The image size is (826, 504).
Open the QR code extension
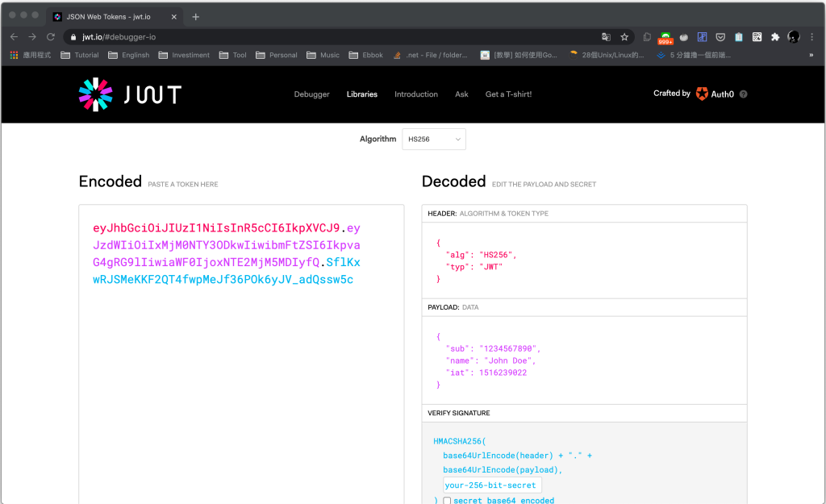(x=757, y=37)
